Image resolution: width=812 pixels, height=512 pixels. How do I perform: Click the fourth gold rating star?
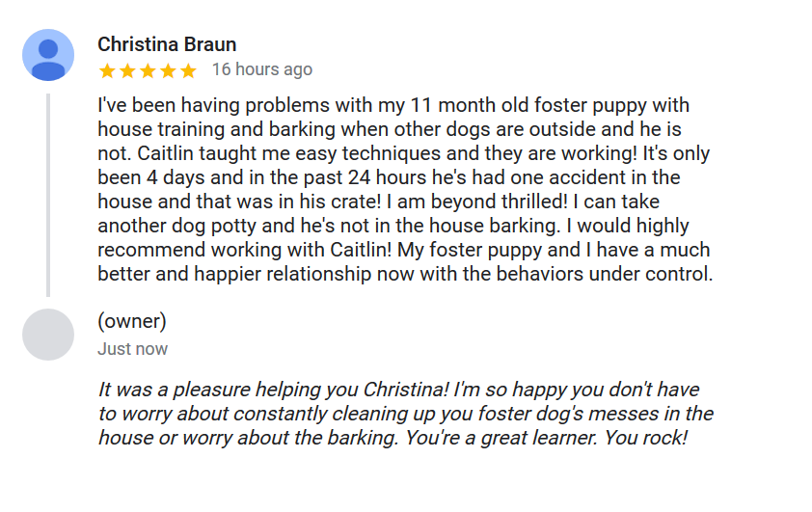168,70
